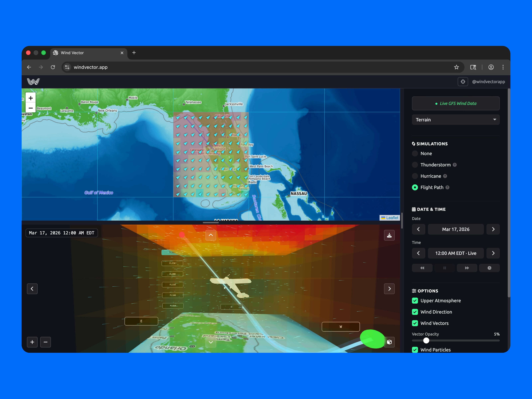The height and width of the screenshot is (399, 532).
Task: Close the Wind Vector tab
Action: pyautogui.click(x=122, y=53)
